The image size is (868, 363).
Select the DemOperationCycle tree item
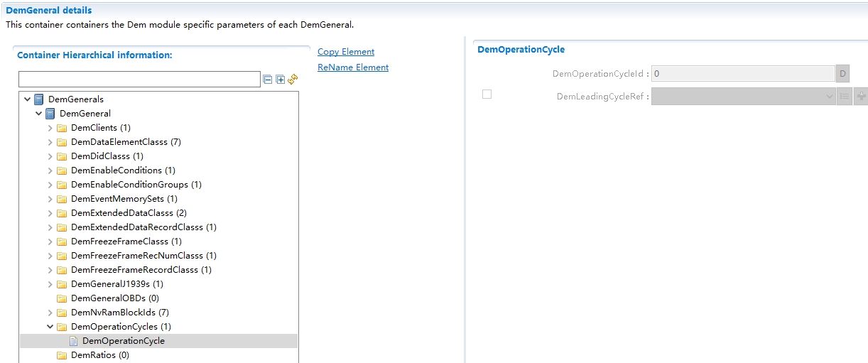[x=123, y=341]
